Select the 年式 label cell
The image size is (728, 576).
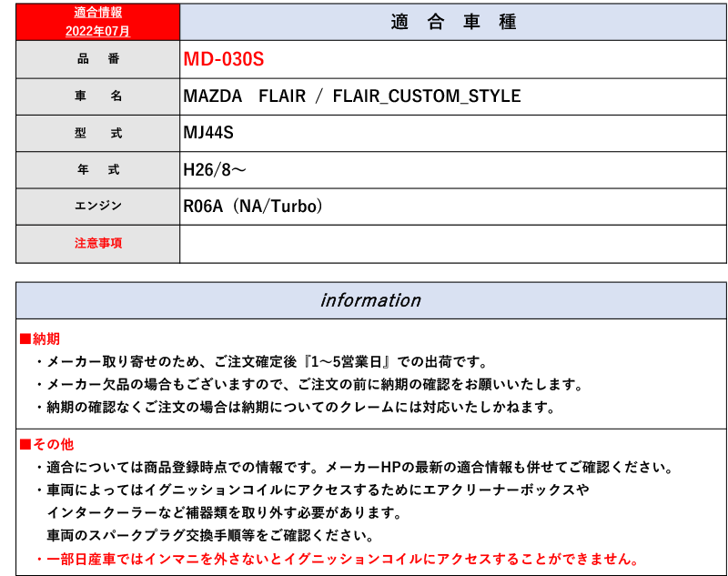[x=98, y=170]
